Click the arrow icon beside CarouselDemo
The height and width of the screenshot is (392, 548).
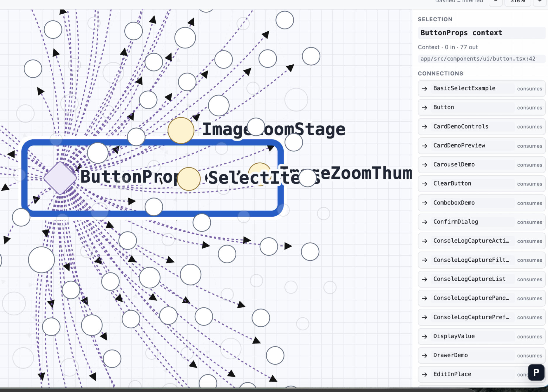click(x=425, y=165)
